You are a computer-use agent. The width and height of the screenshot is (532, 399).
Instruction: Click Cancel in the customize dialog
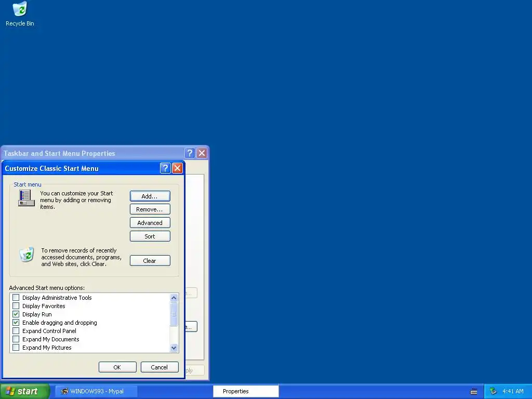coord(159,367)
